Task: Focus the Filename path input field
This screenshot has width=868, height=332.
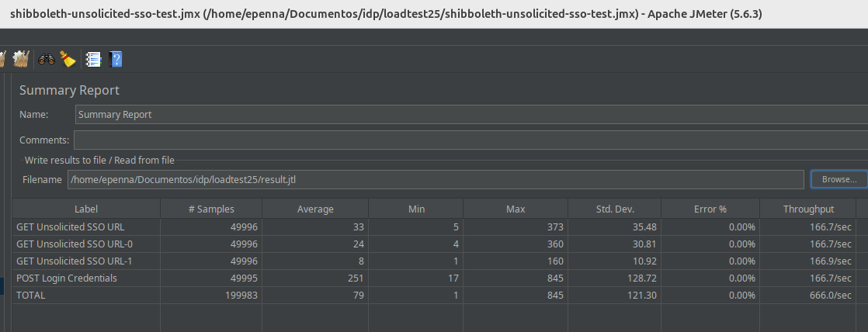Action: tap(435, 179)
